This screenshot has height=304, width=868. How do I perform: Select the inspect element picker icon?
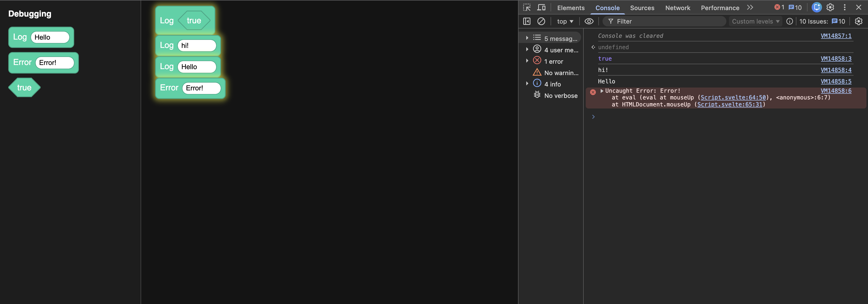point(527,8)
